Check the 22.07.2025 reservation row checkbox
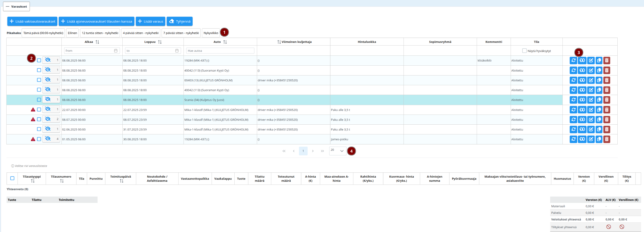 point(39,110)
